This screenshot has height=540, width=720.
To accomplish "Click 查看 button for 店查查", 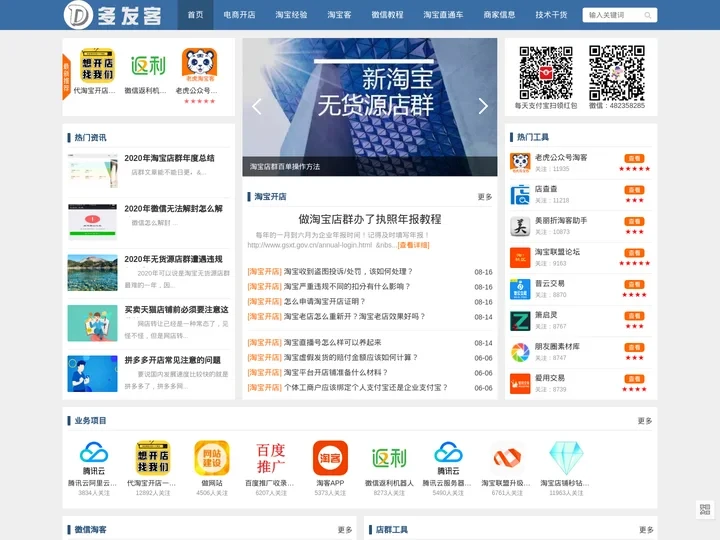I will pos(634,190).
